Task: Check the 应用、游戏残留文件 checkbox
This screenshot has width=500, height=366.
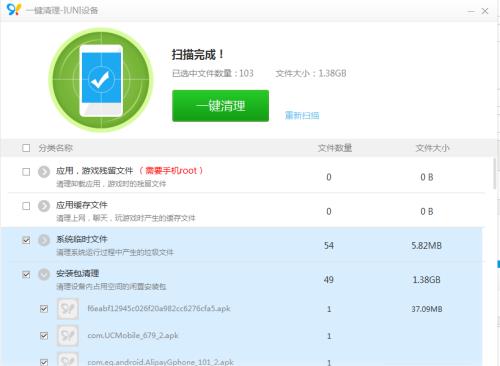Action: [x=26, y=172]
